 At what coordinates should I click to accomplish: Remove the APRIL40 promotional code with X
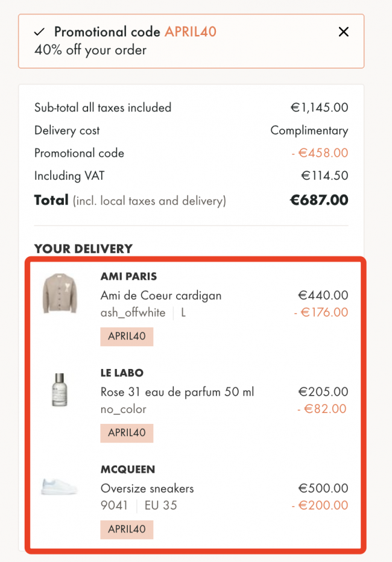(343, 32)
